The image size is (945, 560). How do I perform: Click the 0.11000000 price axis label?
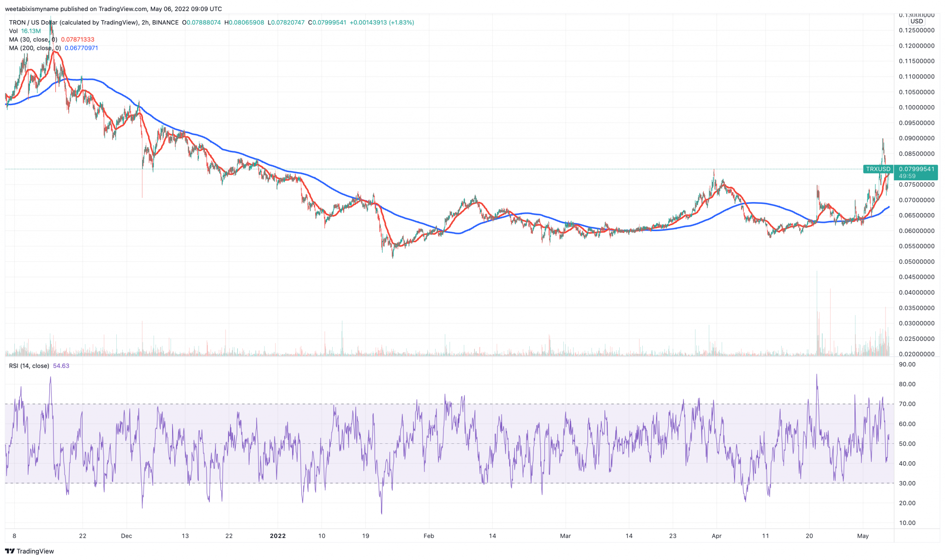click(x=916, y=77)
